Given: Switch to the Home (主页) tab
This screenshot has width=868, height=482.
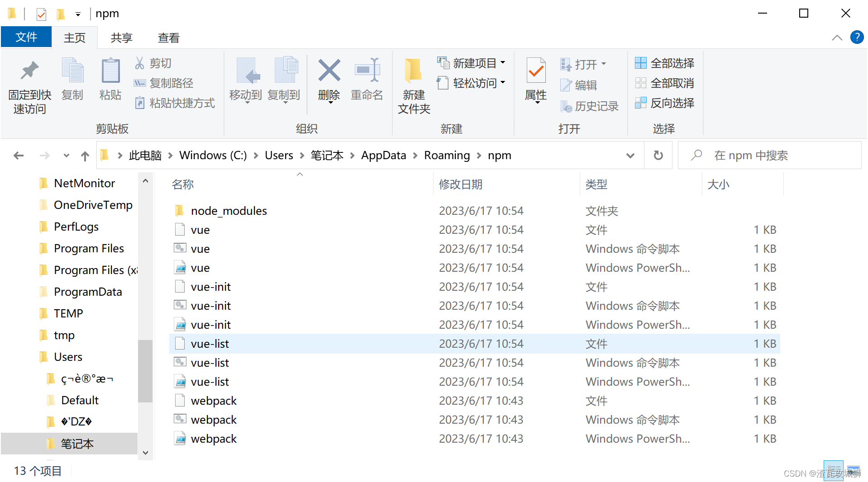Looking at the screenshot, I should [x=75, y=38].
